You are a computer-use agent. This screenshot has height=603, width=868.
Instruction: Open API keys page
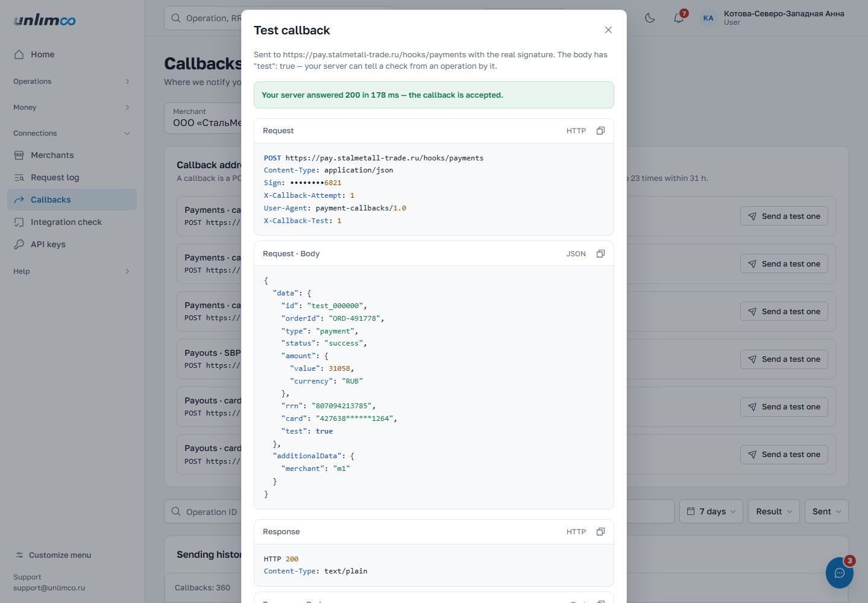pyautogui.click(x=72, y=244)
